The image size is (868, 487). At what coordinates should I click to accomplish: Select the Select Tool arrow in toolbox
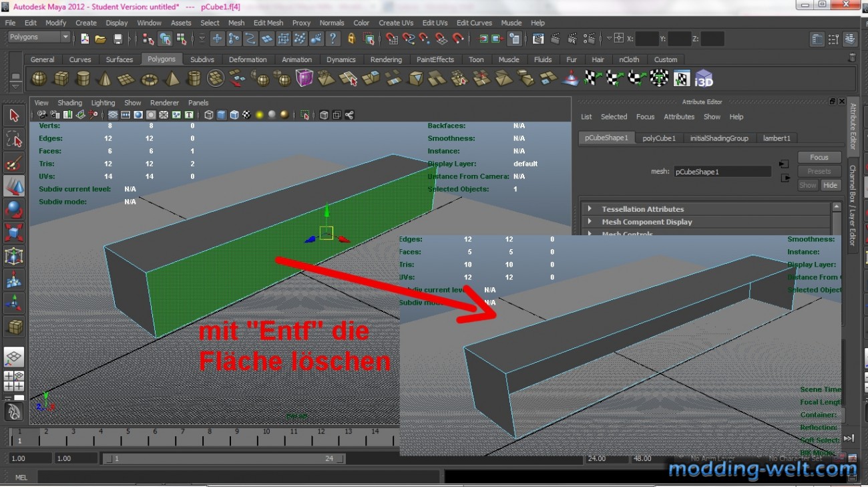[x=14, y=116]
